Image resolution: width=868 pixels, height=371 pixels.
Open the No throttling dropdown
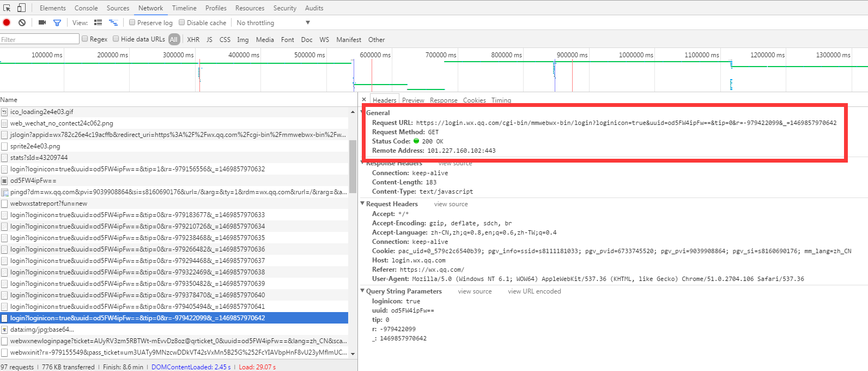(x=272, y=22)
